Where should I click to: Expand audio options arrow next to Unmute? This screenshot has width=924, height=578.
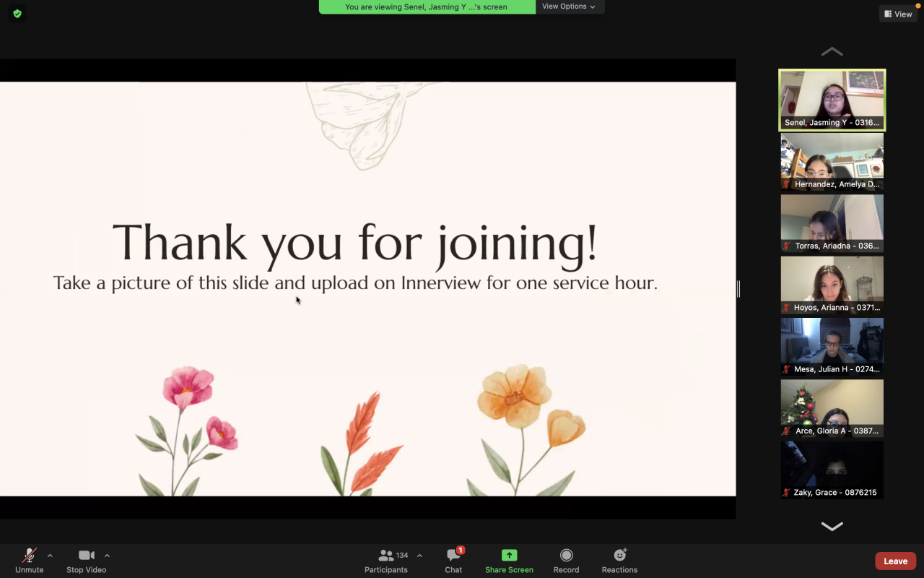(50, 556)
